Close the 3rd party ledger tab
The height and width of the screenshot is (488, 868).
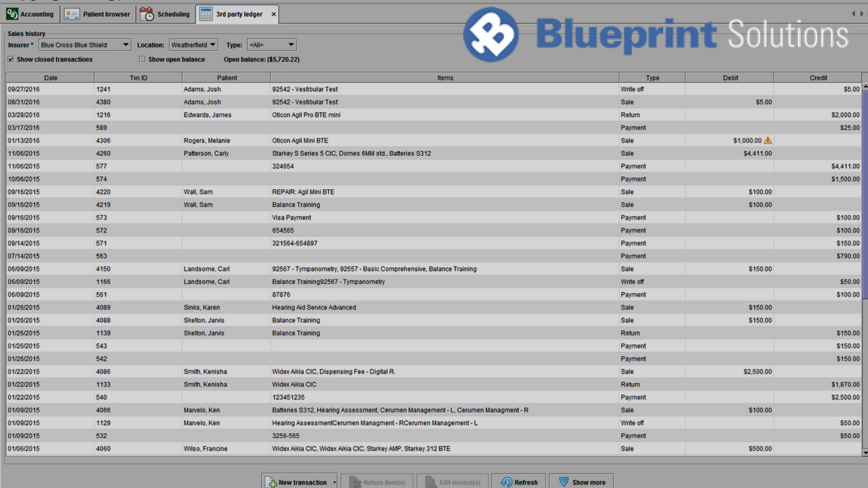click(x=273, y=14)
